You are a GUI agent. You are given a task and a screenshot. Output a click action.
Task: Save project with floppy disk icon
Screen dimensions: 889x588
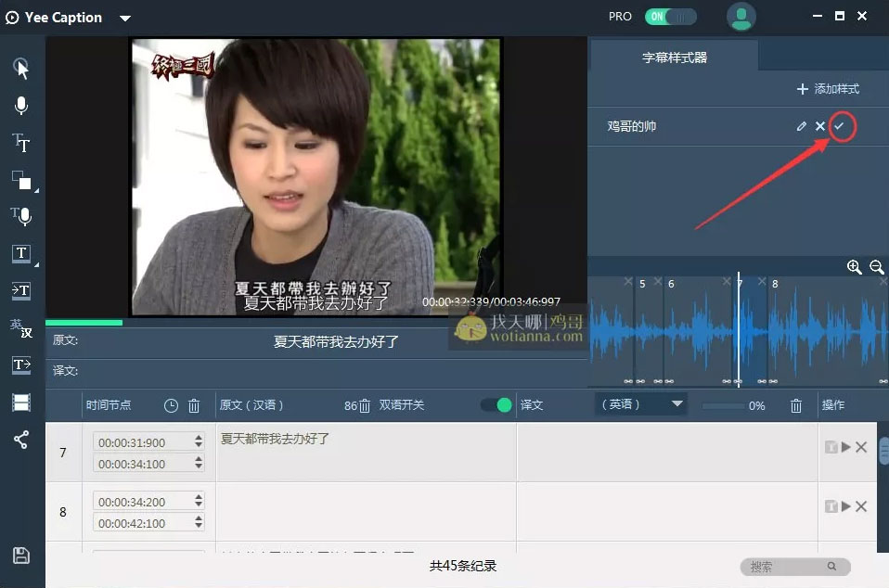(21, 556)
